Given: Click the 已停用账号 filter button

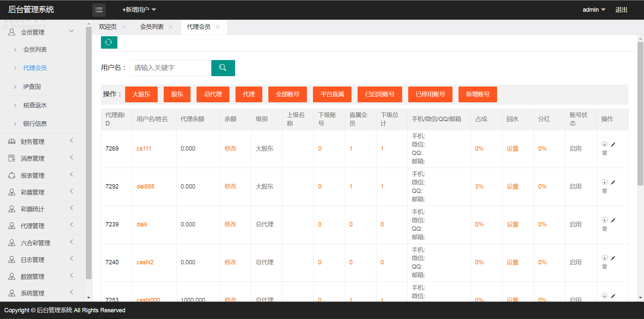Looking at the screenshot, I should pyautogui.click(x=430, y=94).
